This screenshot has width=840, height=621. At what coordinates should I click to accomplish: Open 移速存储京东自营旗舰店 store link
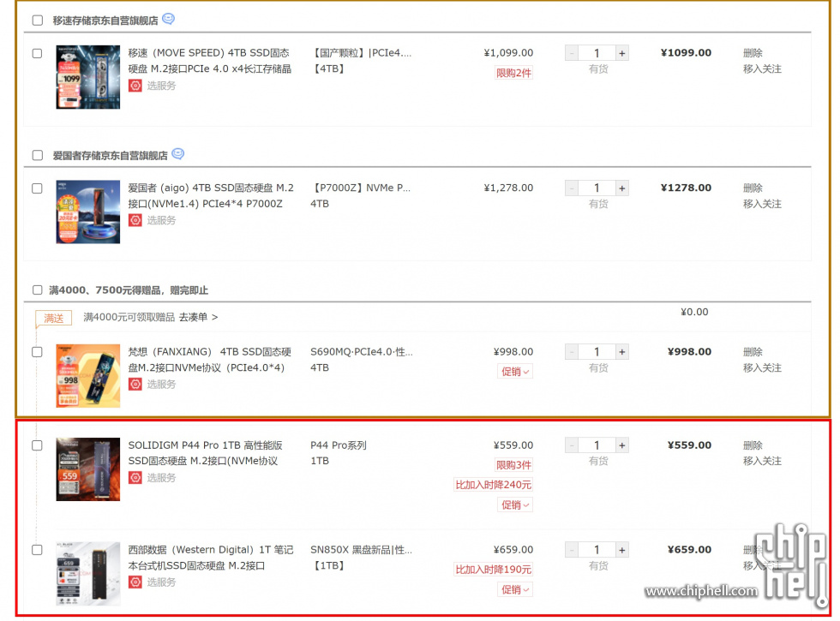pos(105,21)
